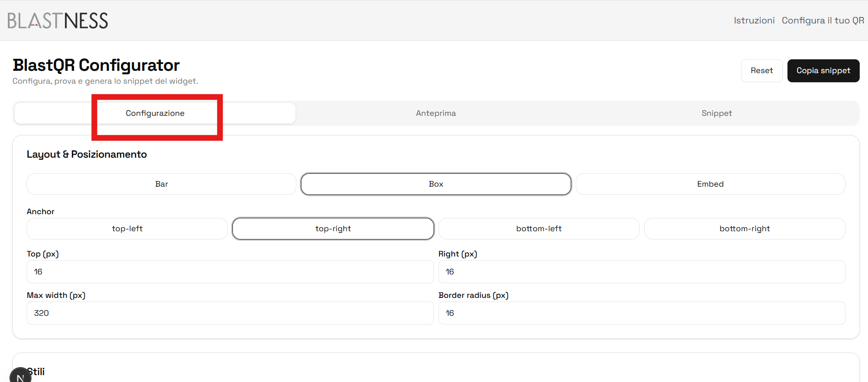868x382 pixels.
Task: Select the Bar layout option
Action: pos(162,184)
